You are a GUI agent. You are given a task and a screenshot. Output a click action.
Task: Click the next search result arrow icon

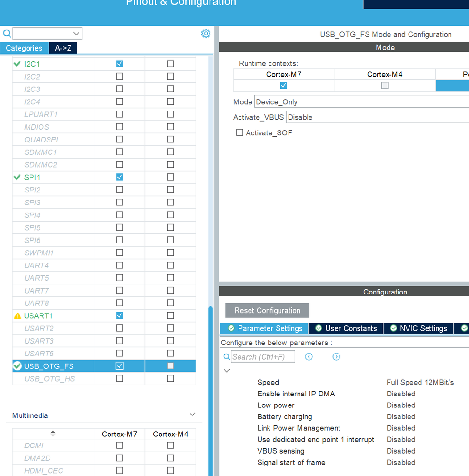[x=336, y=357]
